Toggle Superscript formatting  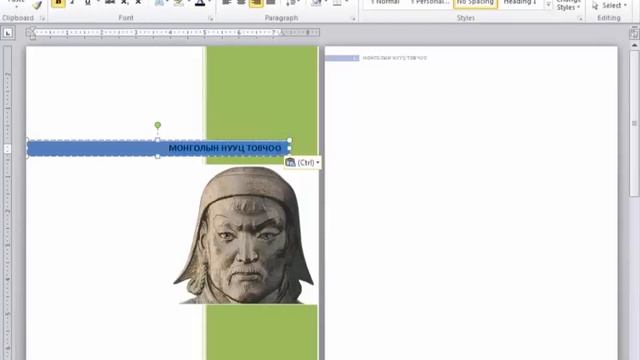138,3
